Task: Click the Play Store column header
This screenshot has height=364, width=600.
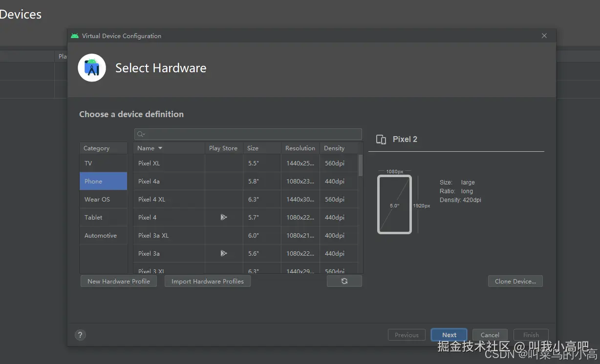Action: tap(223, 148)
